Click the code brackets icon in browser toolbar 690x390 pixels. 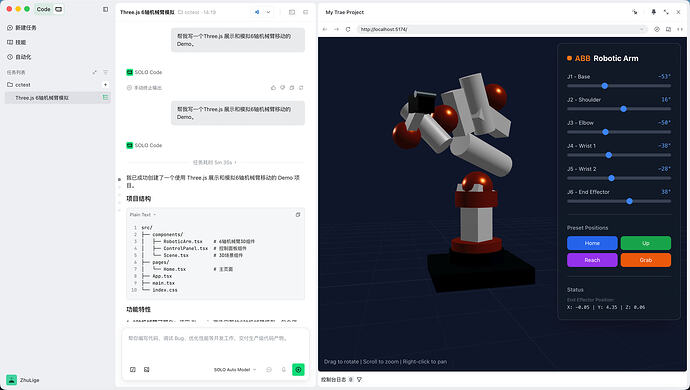click(680, 29)
